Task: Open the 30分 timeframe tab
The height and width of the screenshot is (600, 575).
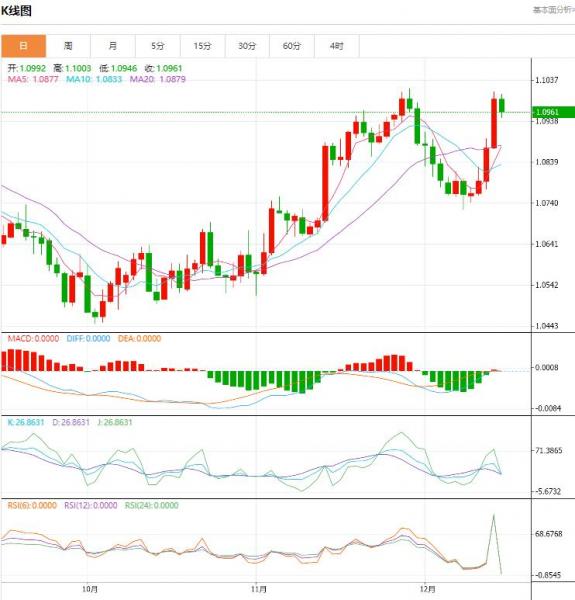Action: click(247, 46)
